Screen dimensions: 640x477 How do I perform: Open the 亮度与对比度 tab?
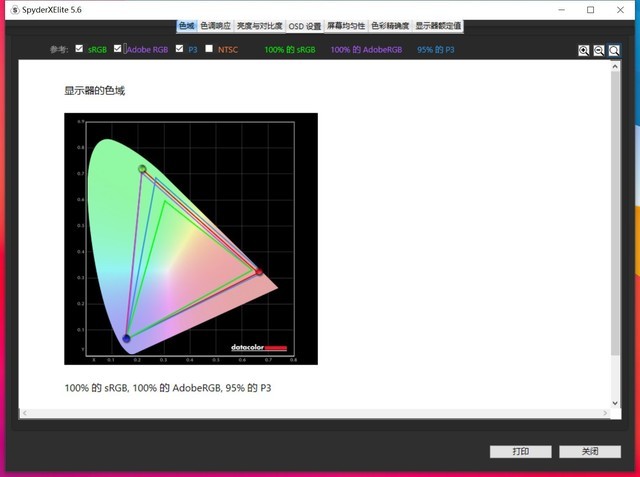pyautogui.click(x=260, y=26)
